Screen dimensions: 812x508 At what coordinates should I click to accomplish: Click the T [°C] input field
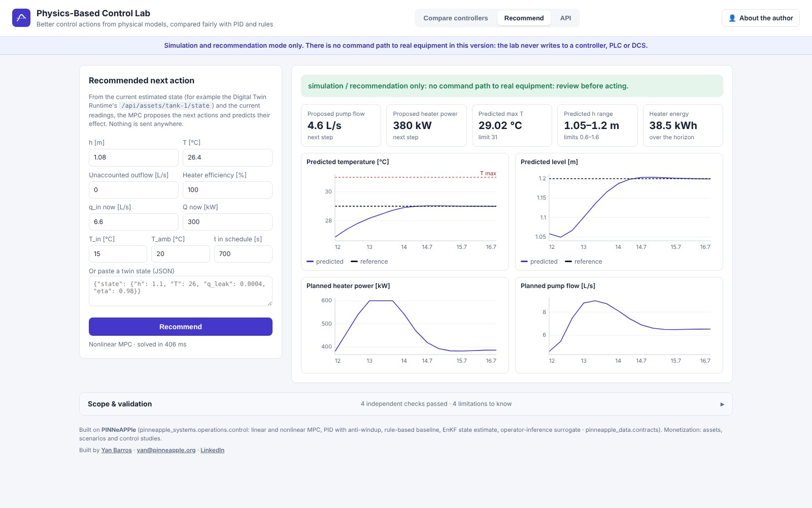tap(227, 157)
